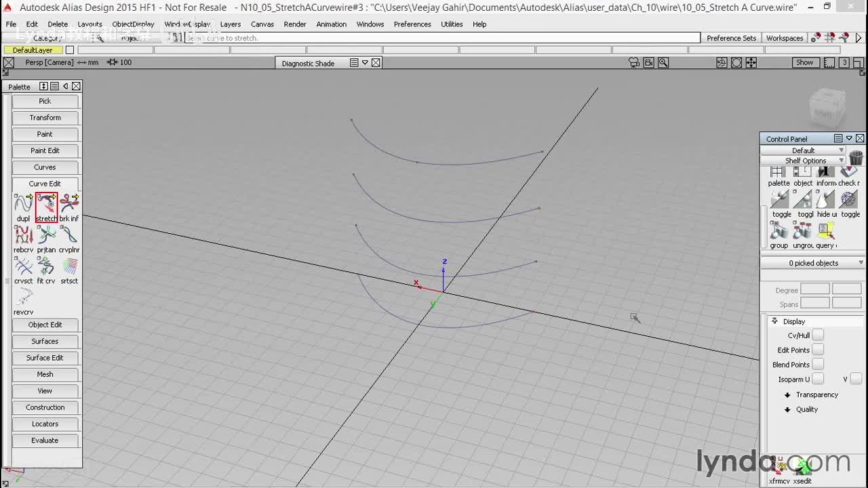
Task: Open the Evaluate palette tab
Action: click(45, 441)
